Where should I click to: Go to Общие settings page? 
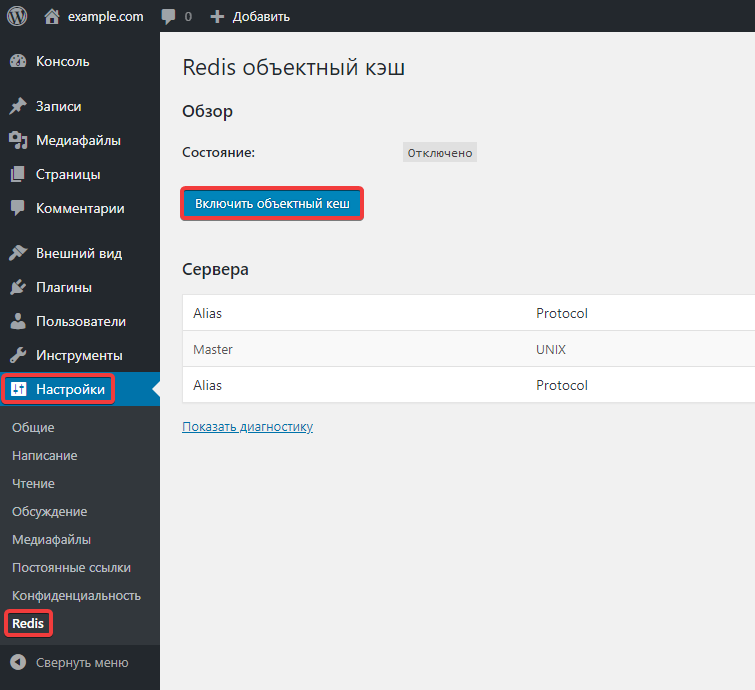coord(33,427)
